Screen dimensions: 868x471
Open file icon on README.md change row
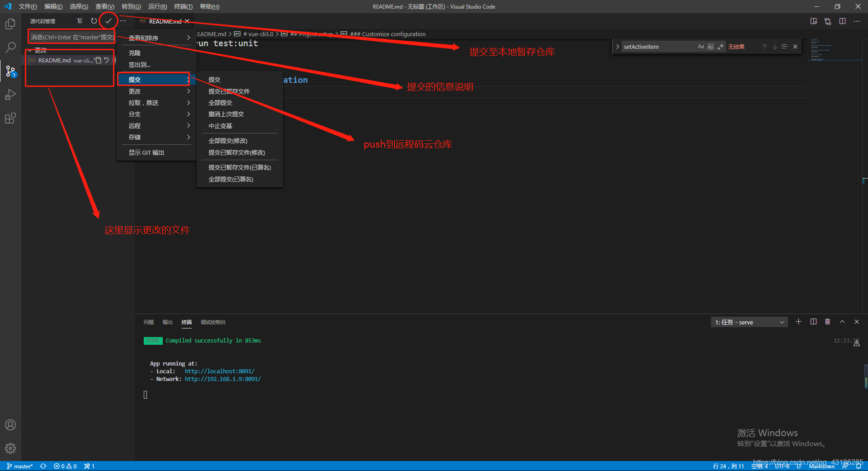(x=98, y=60)
